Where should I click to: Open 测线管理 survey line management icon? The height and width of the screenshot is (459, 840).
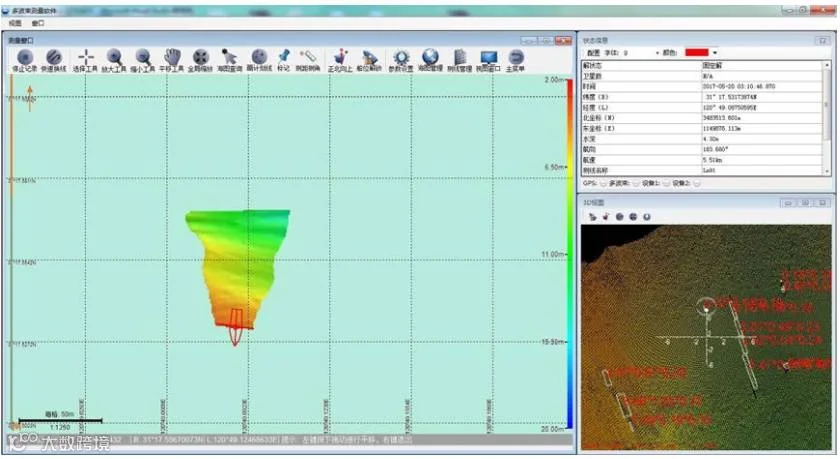pos(460,57)
